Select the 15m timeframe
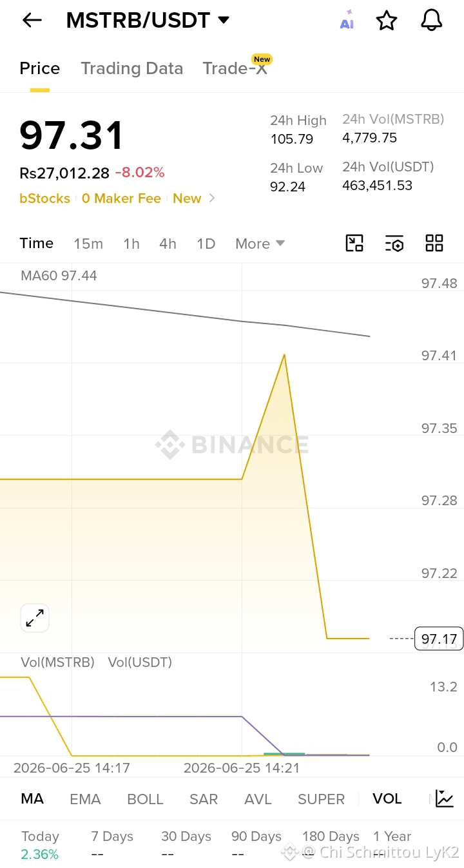Screen dimensions: 464x868 click(88, 244)
